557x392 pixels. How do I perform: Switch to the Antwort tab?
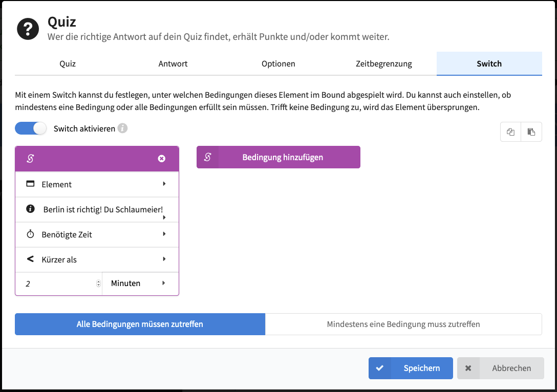pyautogui.click(x=173, y=64)
